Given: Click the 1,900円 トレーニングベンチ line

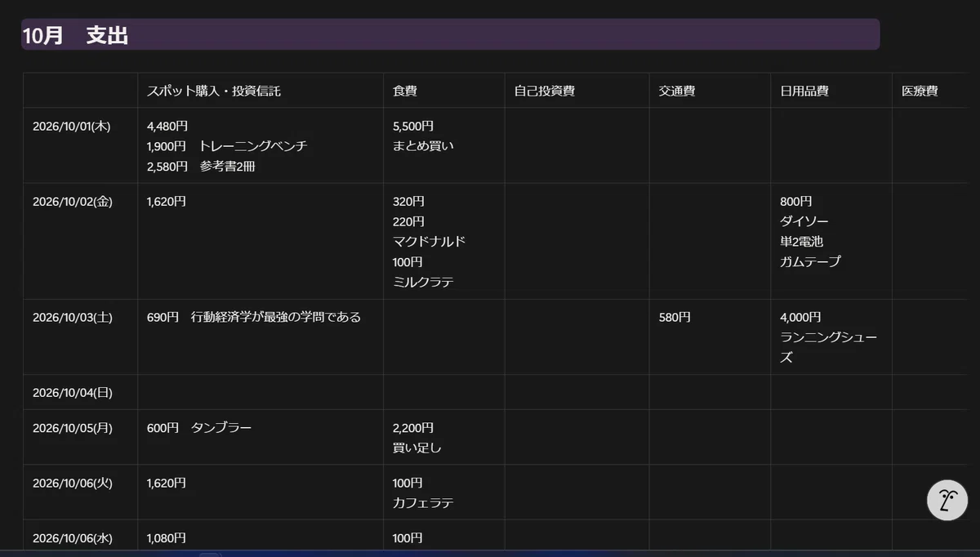Looking at the screenshot, I should click(x=227, y=145).
